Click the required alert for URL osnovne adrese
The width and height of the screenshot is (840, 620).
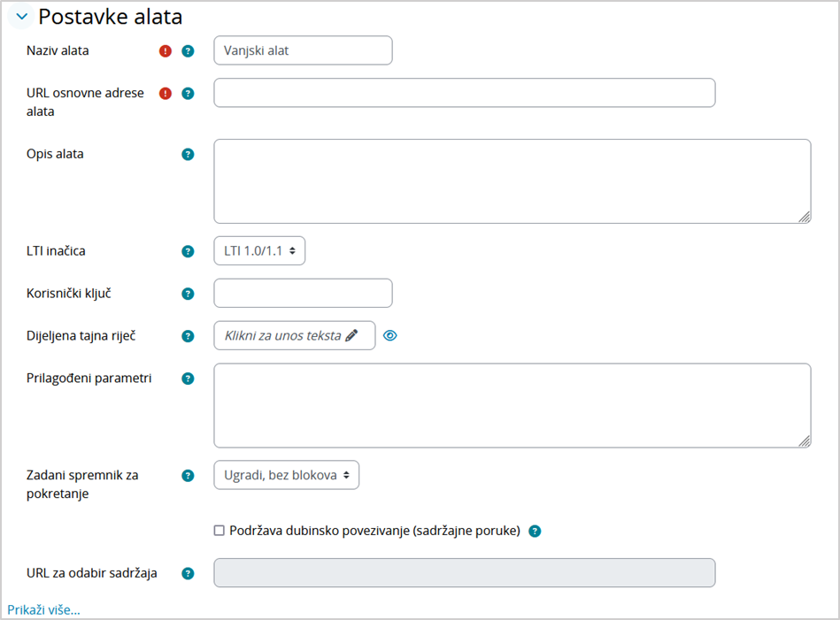coord(165,92)
